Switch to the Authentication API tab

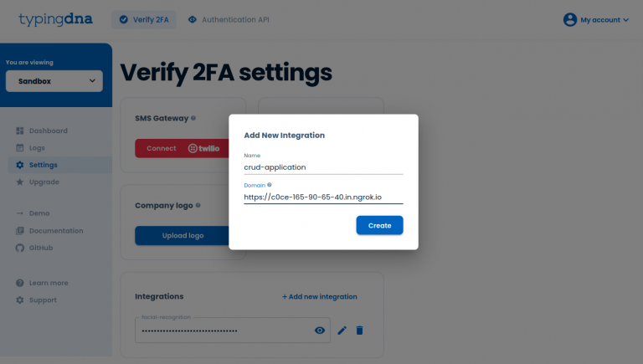click(229, 20)
